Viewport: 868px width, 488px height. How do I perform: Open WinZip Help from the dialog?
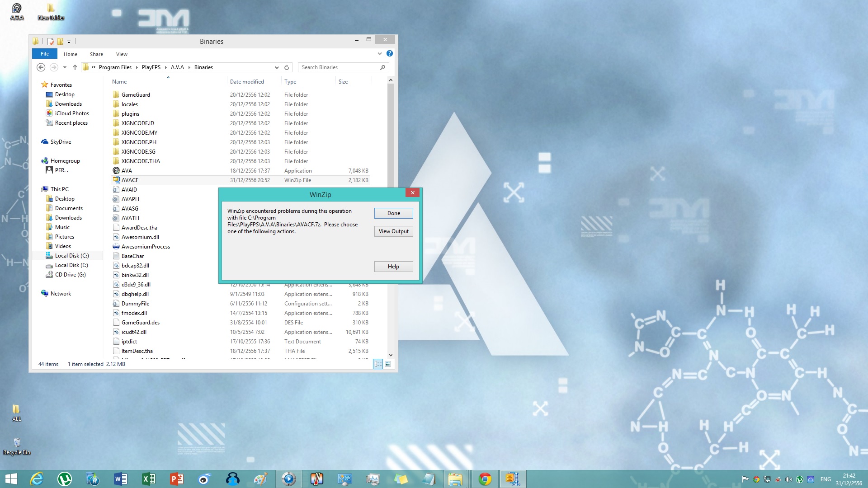(x=393, y=267)
